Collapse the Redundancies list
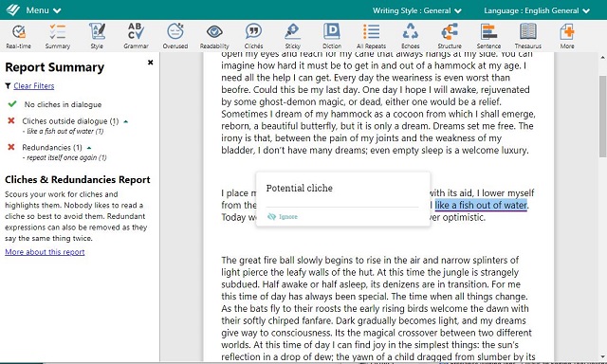Viewport: 607px width, 364px height. tap(89, 148)
